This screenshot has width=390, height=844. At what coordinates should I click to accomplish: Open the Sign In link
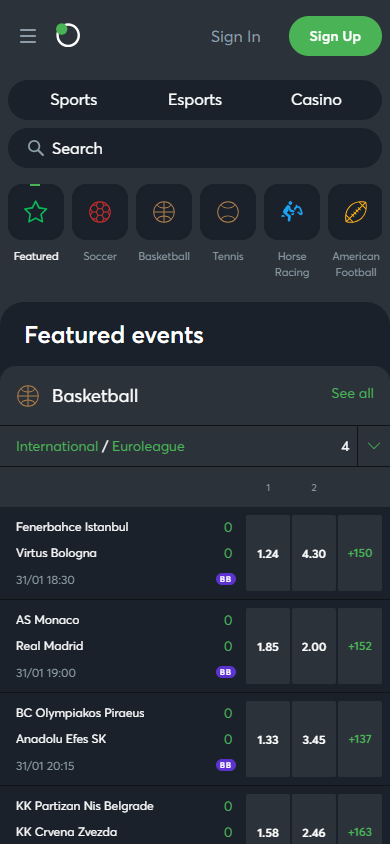pyautogui.click(x=236, y=37)
